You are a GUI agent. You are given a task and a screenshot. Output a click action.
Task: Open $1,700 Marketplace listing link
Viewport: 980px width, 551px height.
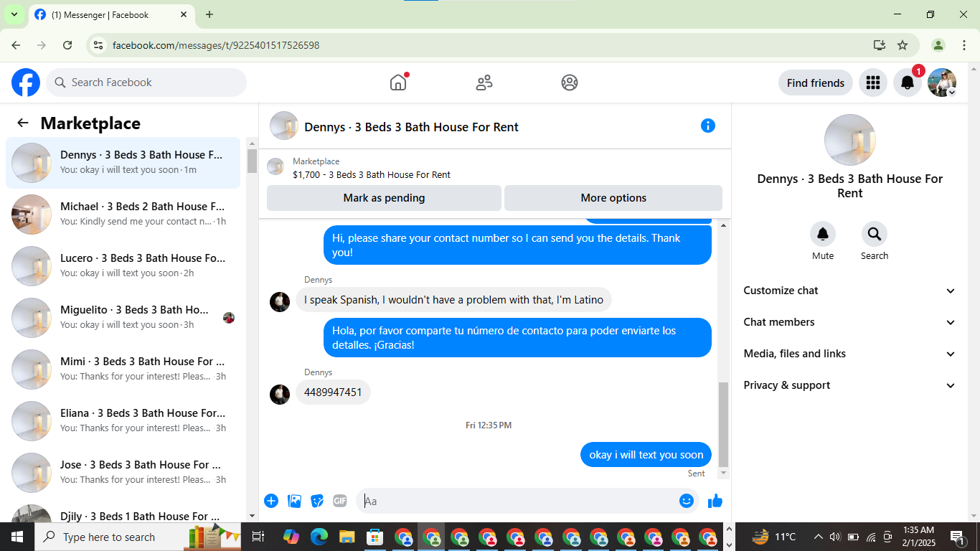(372, 174)
